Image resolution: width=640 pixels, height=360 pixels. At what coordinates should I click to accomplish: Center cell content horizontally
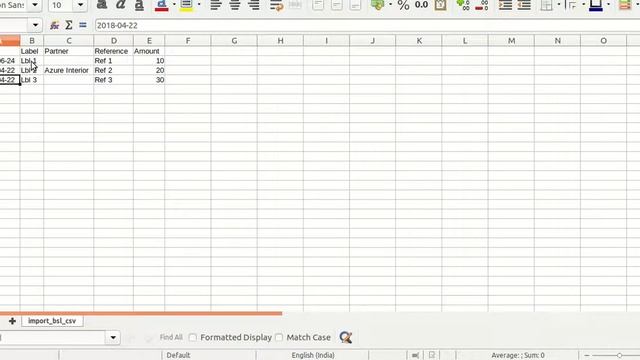pyautogui.click(x=235, y=5)
